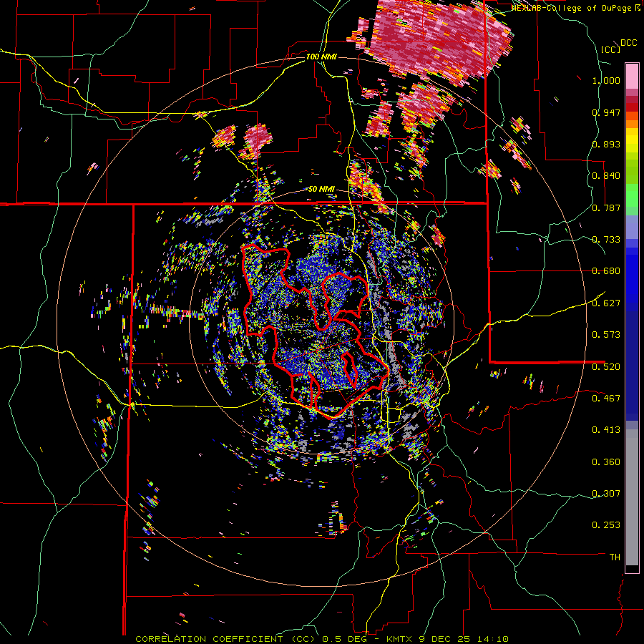Pick the bright green band of the color scale
644x644 pixels.
point(632,195)
